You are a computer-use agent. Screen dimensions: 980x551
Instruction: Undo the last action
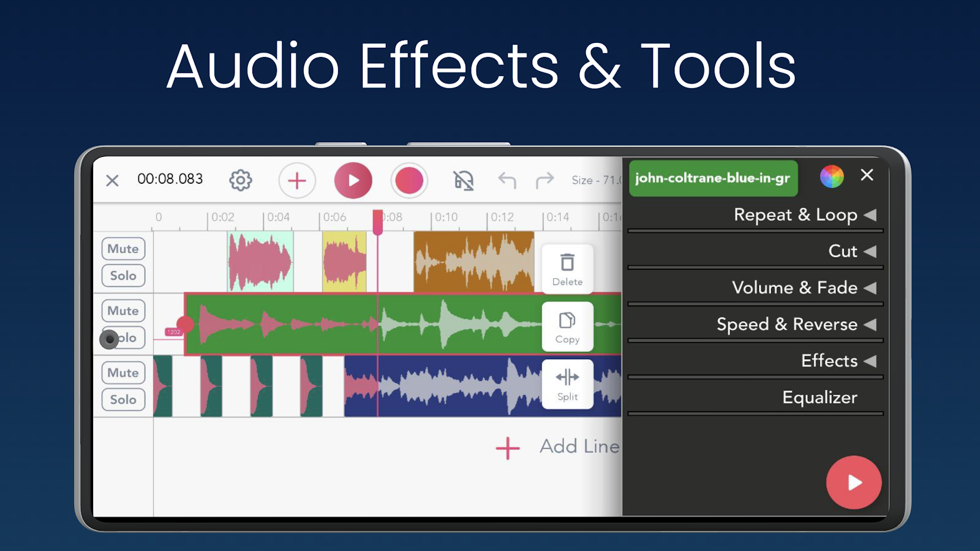tap(507, 180)
